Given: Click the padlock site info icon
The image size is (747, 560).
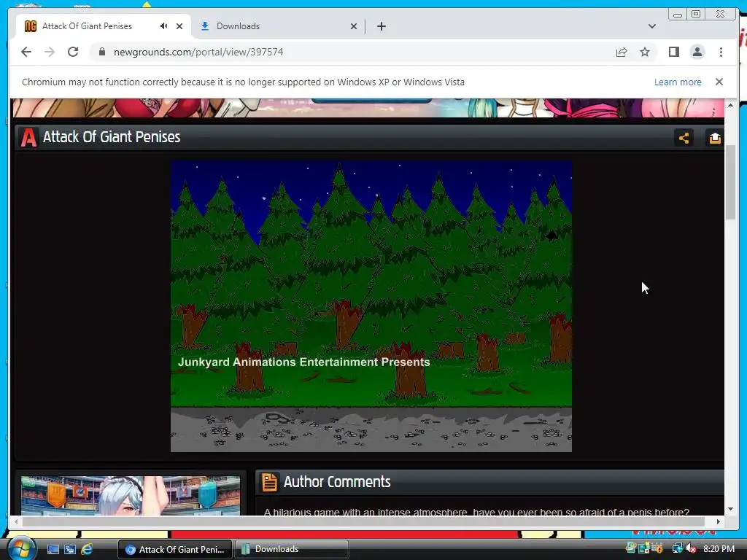Looking at the screenshot, I should point(102,52).
